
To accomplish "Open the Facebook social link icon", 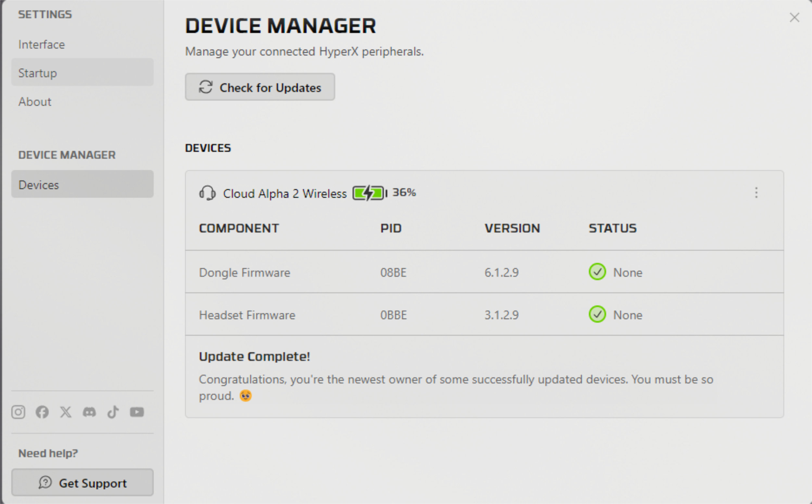I will click(x=42, y=412).
